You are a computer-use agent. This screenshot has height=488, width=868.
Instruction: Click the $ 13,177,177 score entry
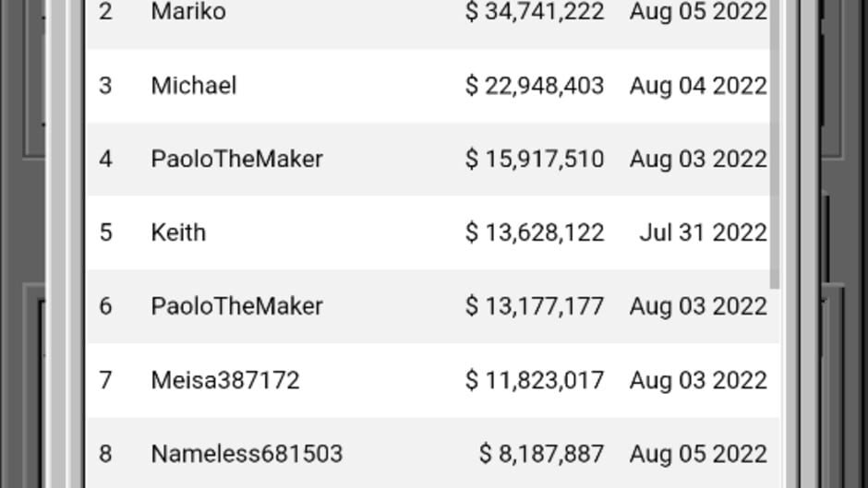click(x=535, y=306)
